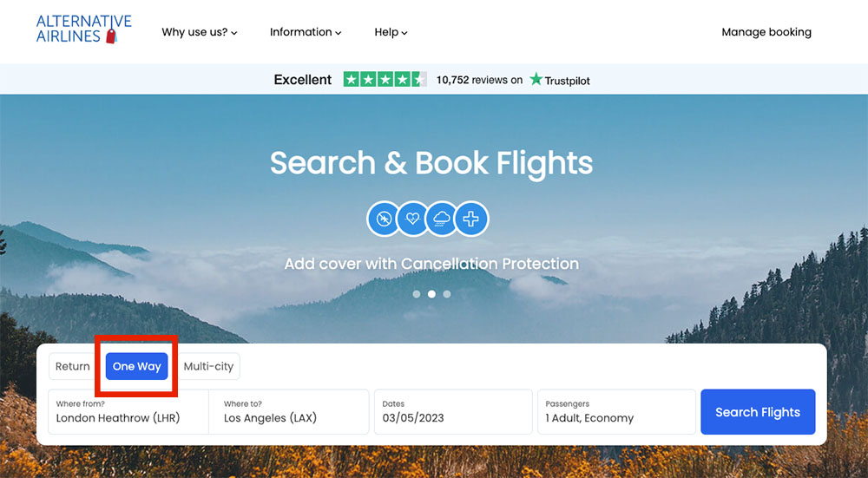Click the Dates field showing 03/05/2023

click(453, 412)
